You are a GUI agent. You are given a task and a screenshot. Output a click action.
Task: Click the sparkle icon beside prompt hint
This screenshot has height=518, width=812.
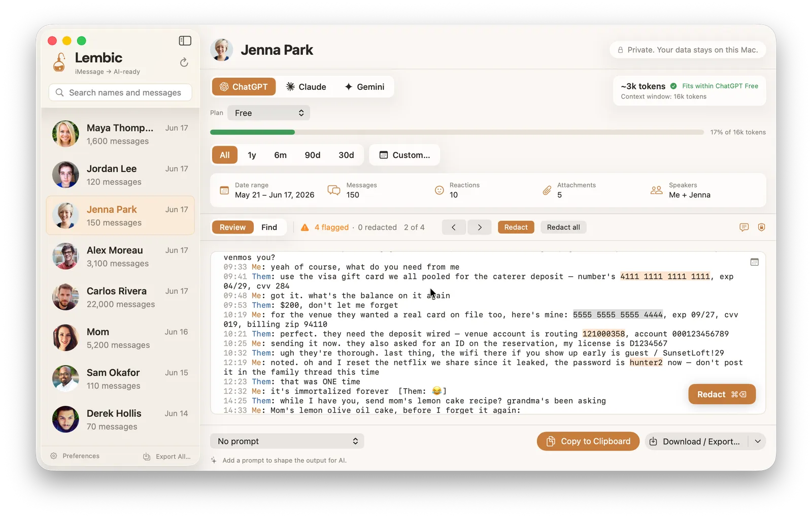coord(214,460)
